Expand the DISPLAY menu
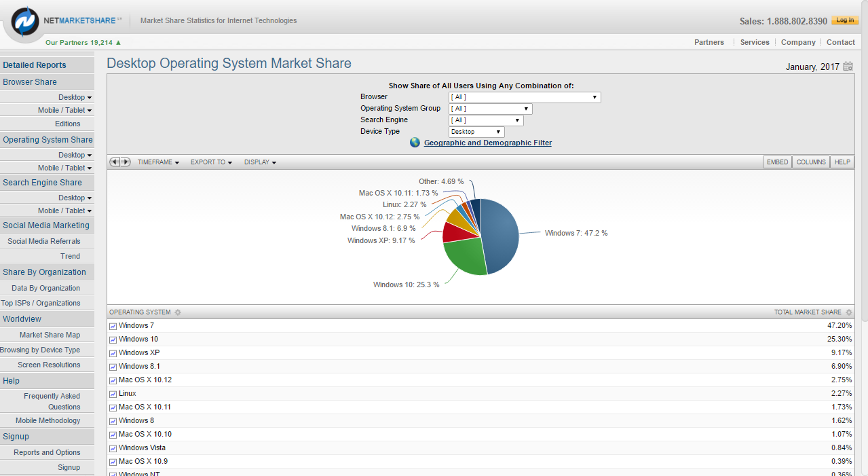Screen dimensions: 868x476 260,162
